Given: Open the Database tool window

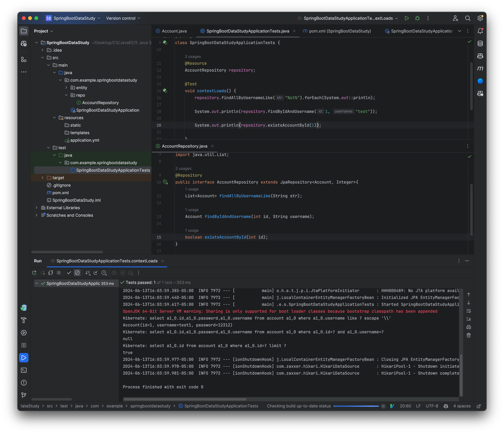Looking at the screenshot, I should click(480, 44).
